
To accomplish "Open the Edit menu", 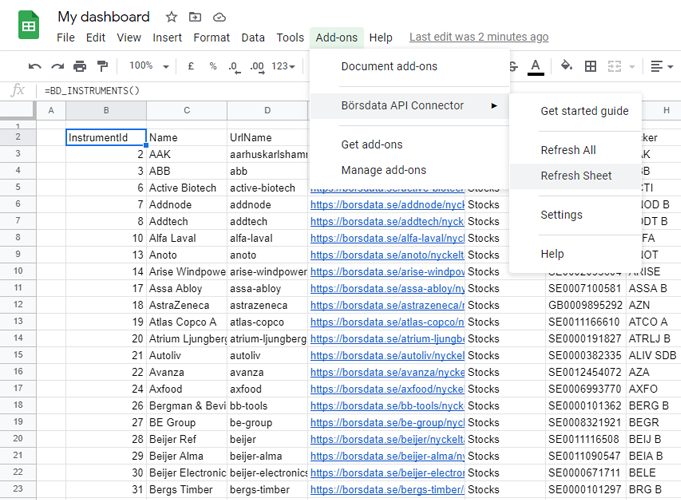I will (x=96, y=38).
